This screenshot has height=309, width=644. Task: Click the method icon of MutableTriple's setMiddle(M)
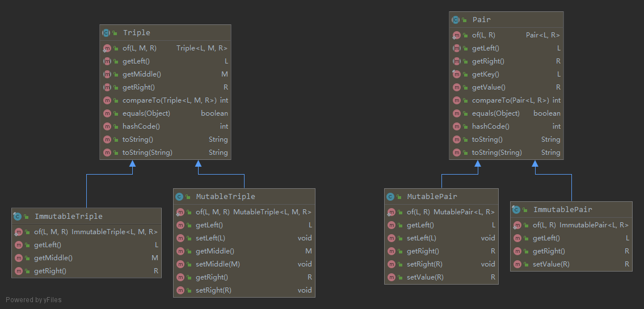tap(180, 264)
